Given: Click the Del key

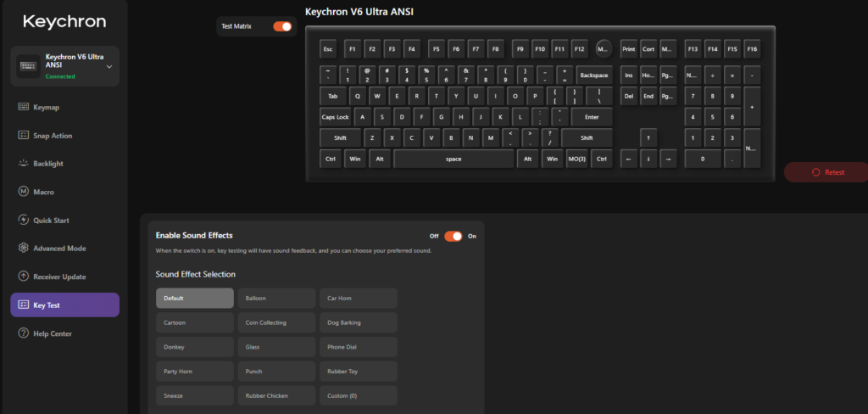Looking at the screenshot, I should (628, 96).
